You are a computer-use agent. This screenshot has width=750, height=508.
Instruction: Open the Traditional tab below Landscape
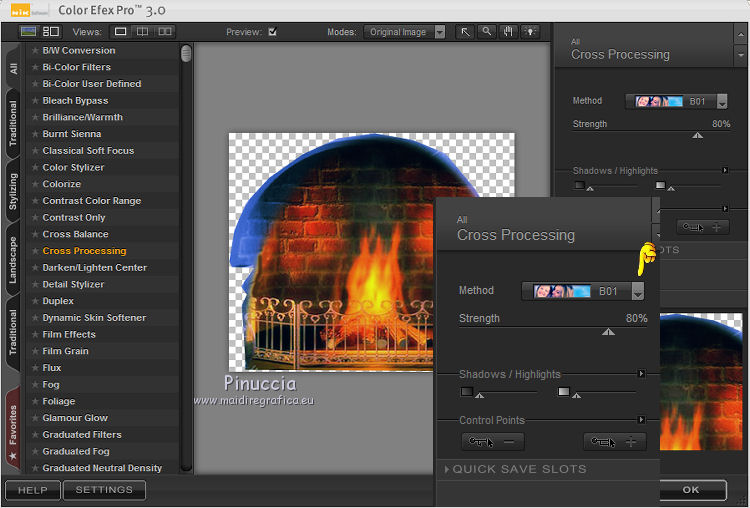coord(13,332)
